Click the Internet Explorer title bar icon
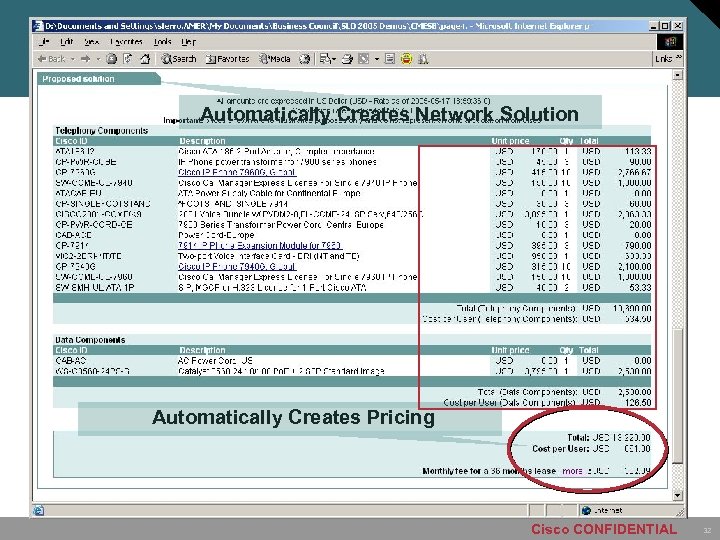720x540 pixels. coord(38,26)
